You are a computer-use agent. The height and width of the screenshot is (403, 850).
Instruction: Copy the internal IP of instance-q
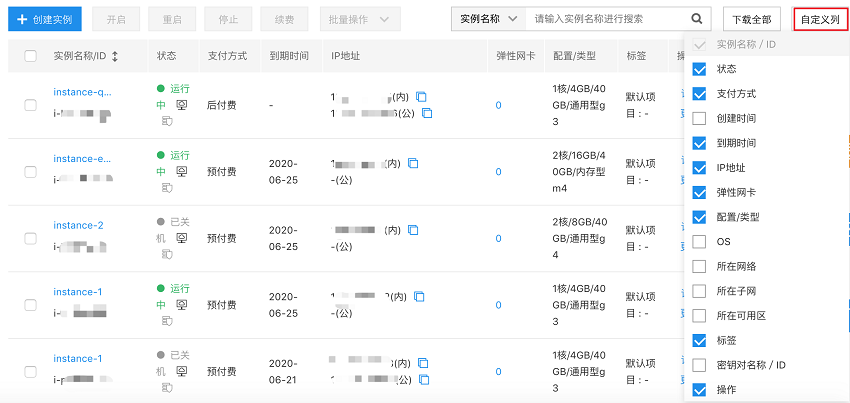(x=421, y=97)
